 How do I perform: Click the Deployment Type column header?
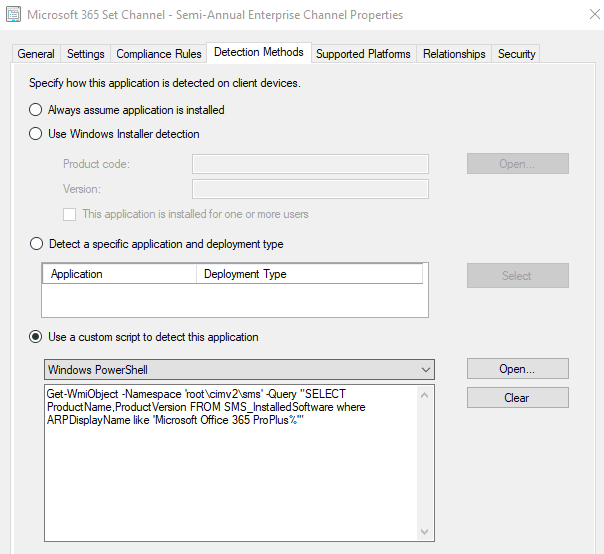pos(309,274)
